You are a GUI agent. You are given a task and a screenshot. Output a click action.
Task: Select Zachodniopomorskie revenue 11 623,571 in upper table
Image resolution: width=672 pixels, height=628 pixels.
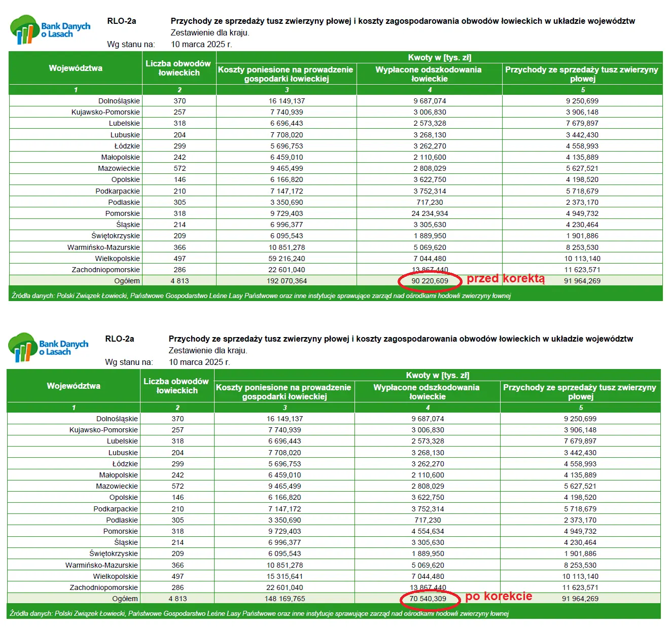coord(582,270)
